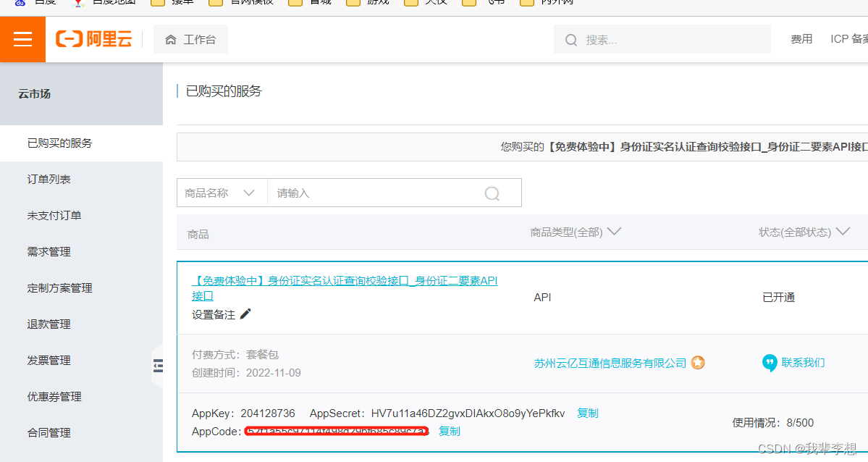Expand the 状态(全部状态) filter
This screenshot has width=868, height=462.
click(x=804, y=232)
